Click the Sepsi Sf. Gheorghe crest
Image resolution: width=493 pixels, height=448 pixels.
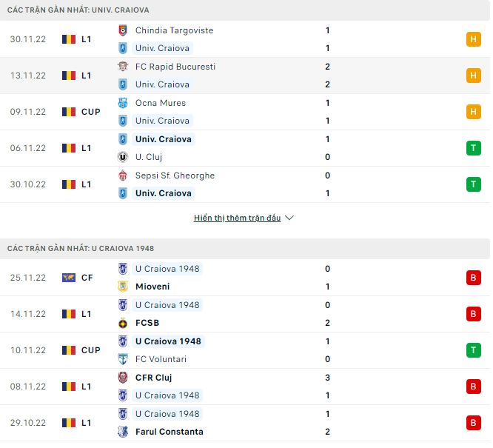[x=123, y=175]
